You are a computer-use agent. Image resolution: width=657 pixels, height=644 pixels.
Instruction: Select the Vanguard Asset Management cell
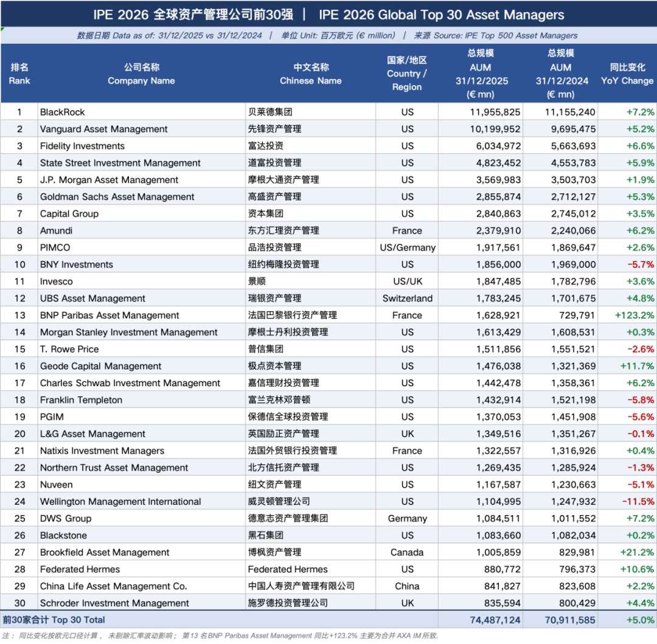click(x=142, y=129)
